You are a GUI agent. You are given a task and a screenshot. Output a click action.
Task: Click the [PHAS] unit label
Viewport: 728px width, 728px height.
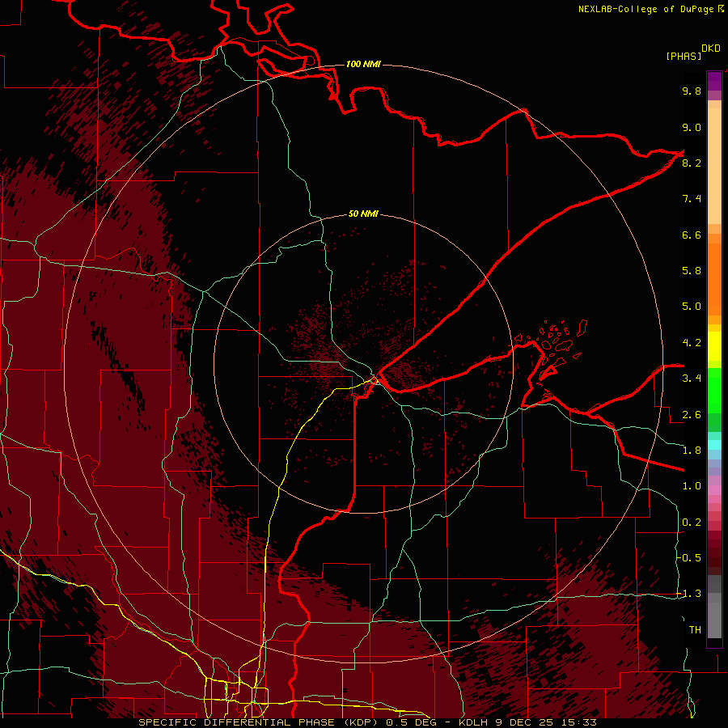click(684, 56)
